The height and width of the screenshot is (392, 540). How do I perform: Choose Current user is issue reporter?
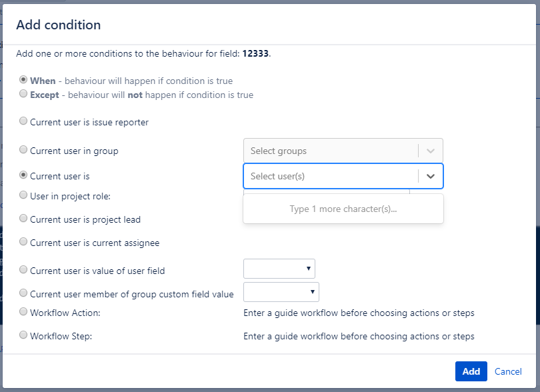[23, 121]
